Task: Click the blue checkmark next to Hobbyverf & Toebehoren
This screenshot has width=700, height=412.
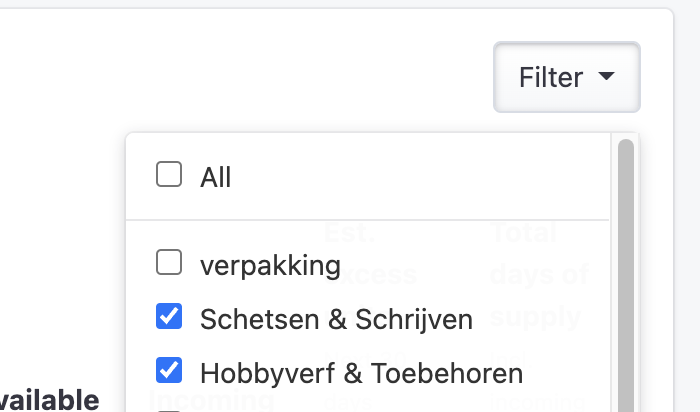Action: (169, 370)
